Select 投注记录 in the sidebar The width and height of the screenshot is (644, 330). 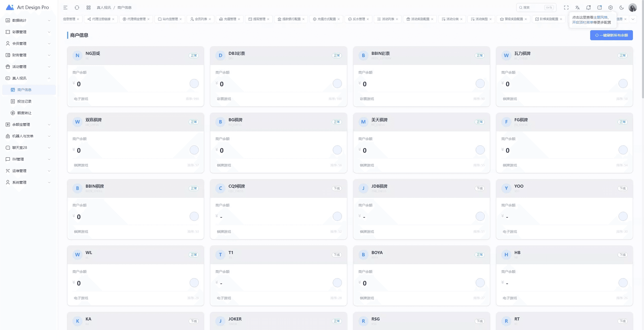point(24,101)
